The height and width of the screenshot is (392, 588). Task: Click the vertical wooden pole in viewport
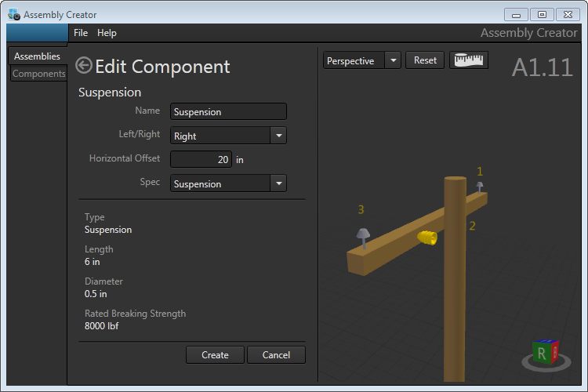tap(455, 298)
